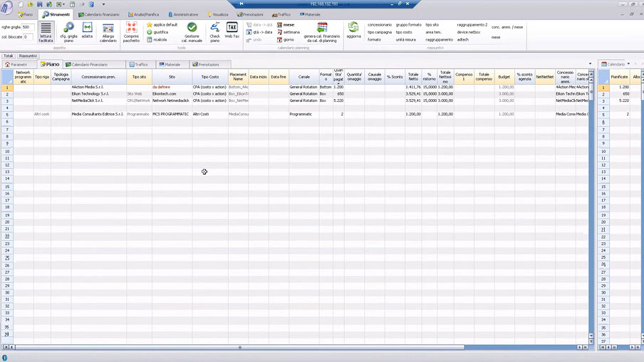This screenshot has height=362, width=644.
Task: Expand the Calendario panel dropdown arrow
Action: [x=628, y=64]
